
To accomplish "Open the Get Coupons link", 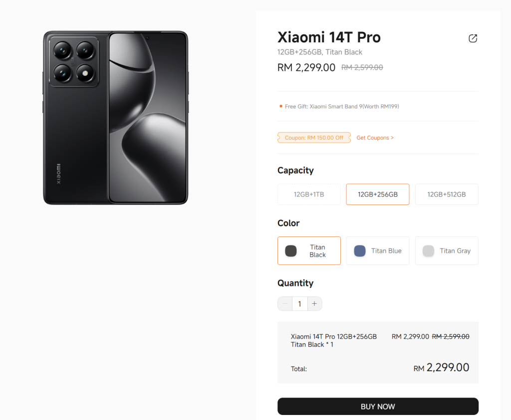I will tap(375, 138).
